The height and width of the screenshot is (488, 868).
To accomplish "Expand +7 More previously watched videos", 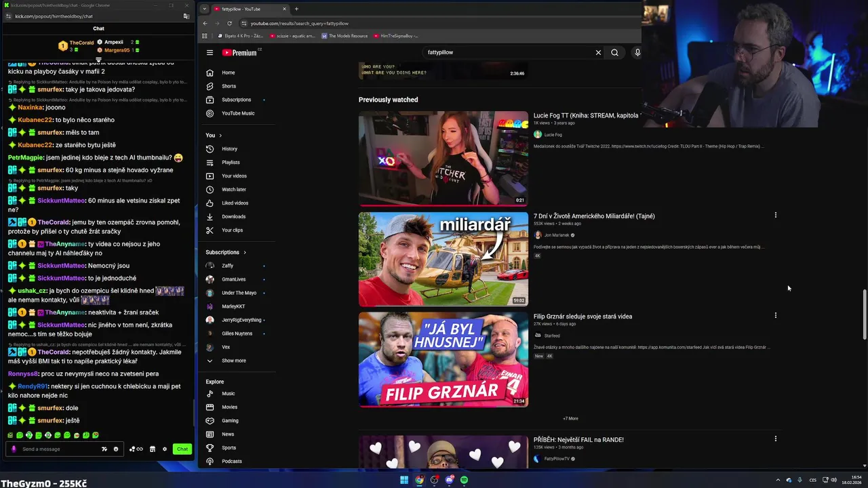I will pos(570,418).
